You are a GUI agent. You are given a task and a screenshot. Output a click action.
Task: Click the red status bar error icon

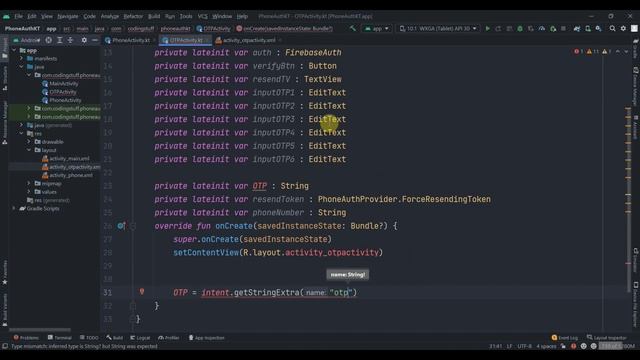(x=573, y=346)
